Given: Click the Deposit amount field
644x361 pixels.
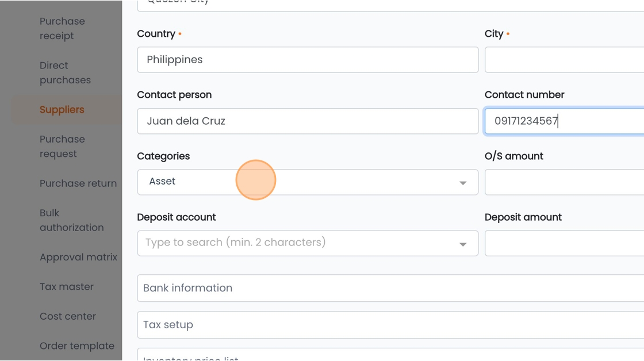Looking at the screenshot, I should coord(564,243).
